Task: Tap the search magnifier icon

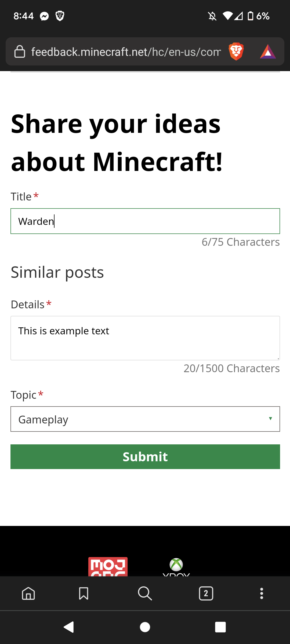Action: click(145, 593)
